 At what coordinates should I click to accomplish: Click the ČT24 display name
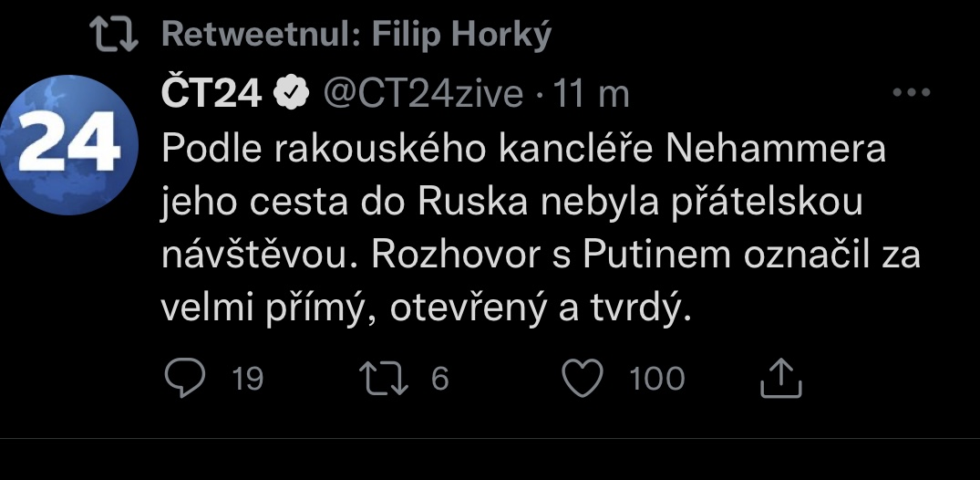click(211, 93)
